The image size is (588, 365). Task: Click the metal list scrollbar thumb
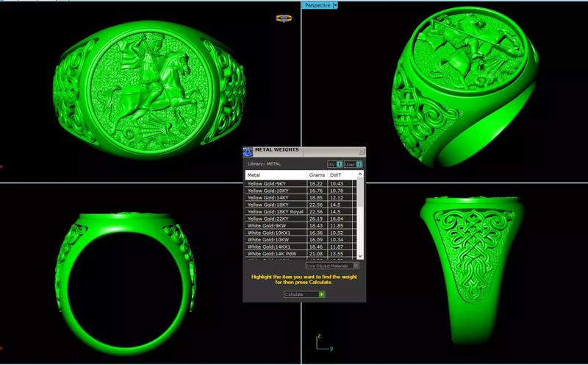(x=360, y=192)
